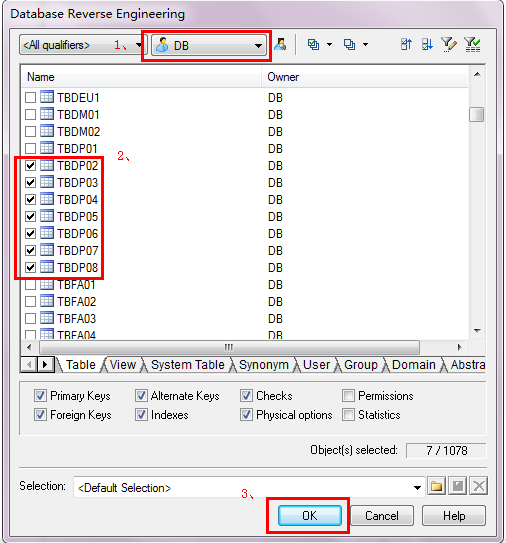Click the delete selection X icon
Viewport: 506px width, 543px height.
[479, 486]
